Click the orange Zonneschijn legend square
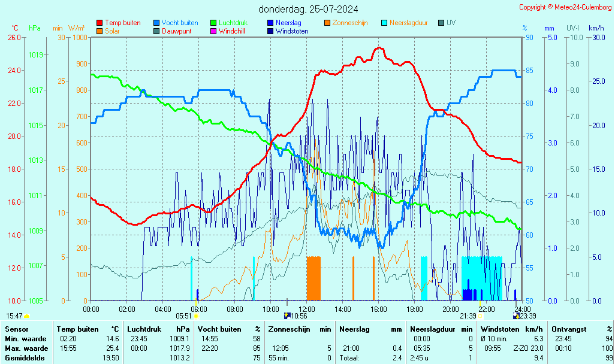 327,23
